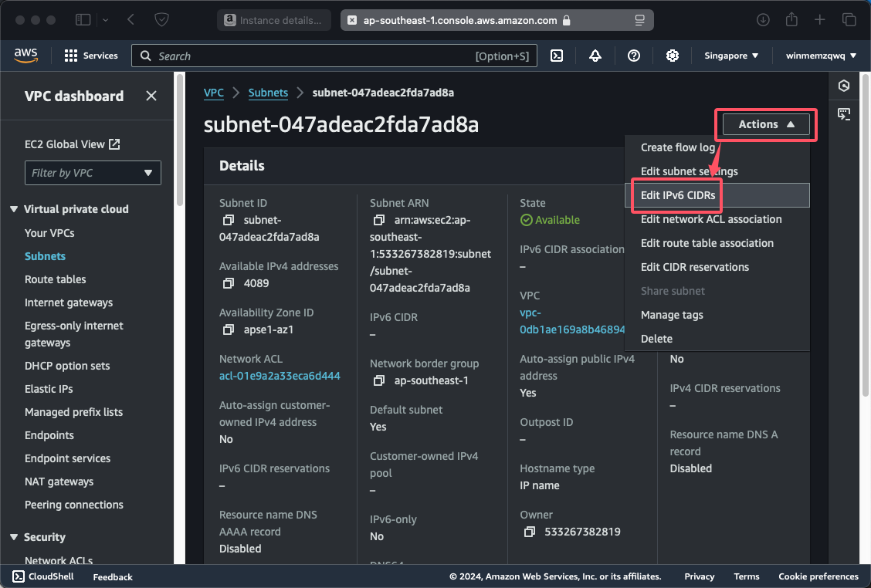Open a new browser tab

820,20
